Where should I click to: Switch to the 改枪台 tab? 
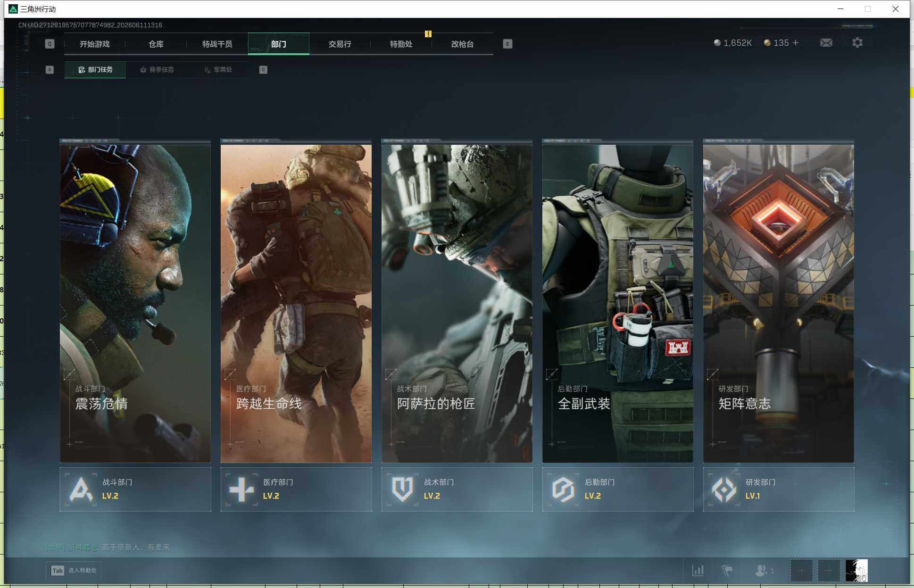point(463,44)
